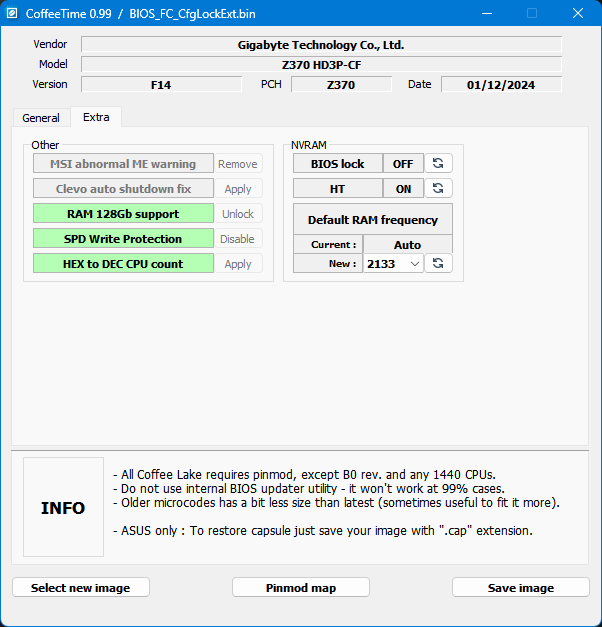The width and height of the screenshot is (602, 627).
Task: Toggle the HT ON value
Action: pyautogui.click(x=403, y=188)
